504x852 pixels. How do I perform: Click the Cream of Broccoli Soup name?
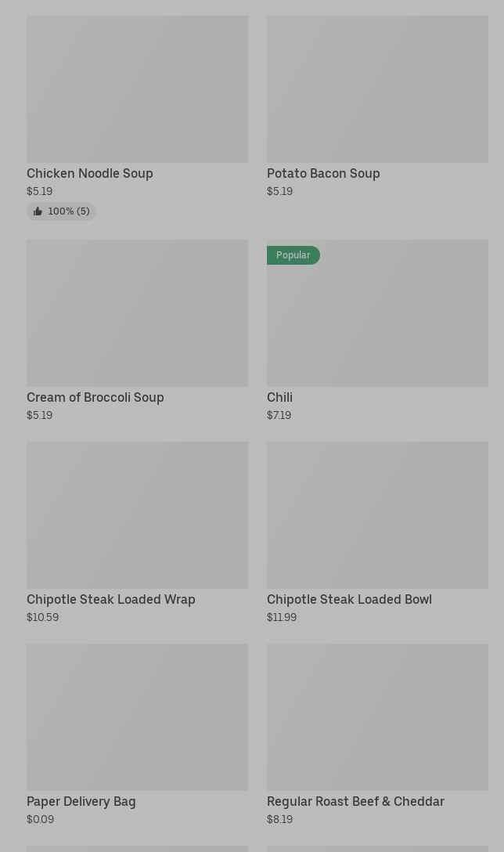coord(95,397)
